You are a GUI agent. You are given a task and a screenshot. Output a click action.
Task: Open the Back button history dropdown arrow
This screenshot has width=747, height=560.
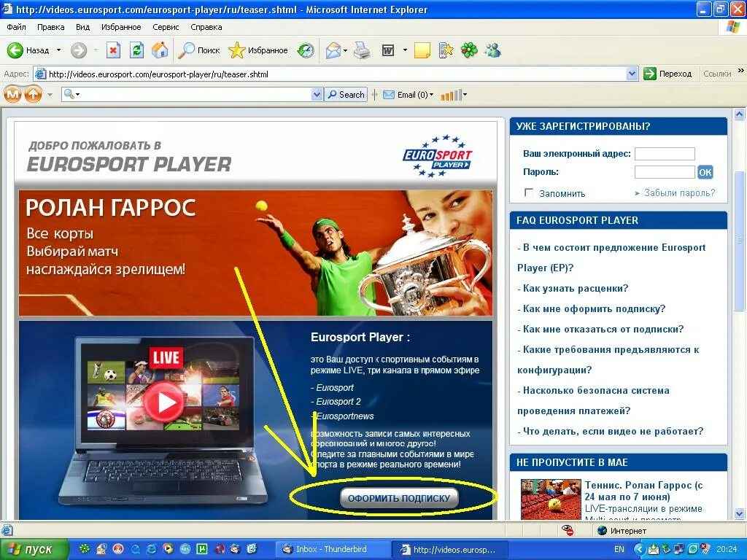58,50
